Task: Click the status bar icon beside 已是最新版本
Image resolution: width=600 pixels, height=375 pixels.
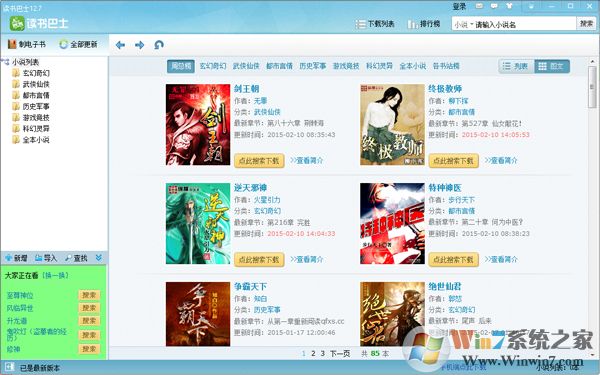Action: click(x=10, y=367)
